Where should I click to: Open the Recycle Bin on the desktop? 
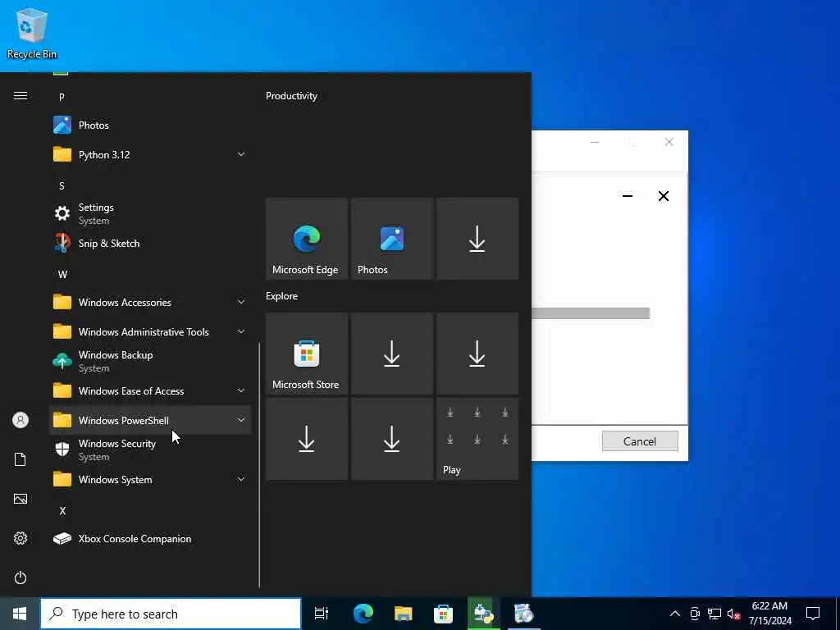click(32, 33)
